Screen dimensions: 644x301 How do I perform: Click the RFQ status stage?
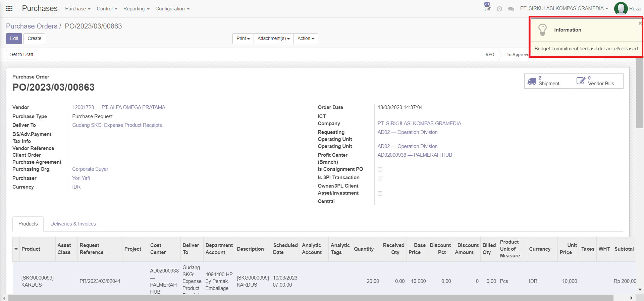(x=490, y=55)
